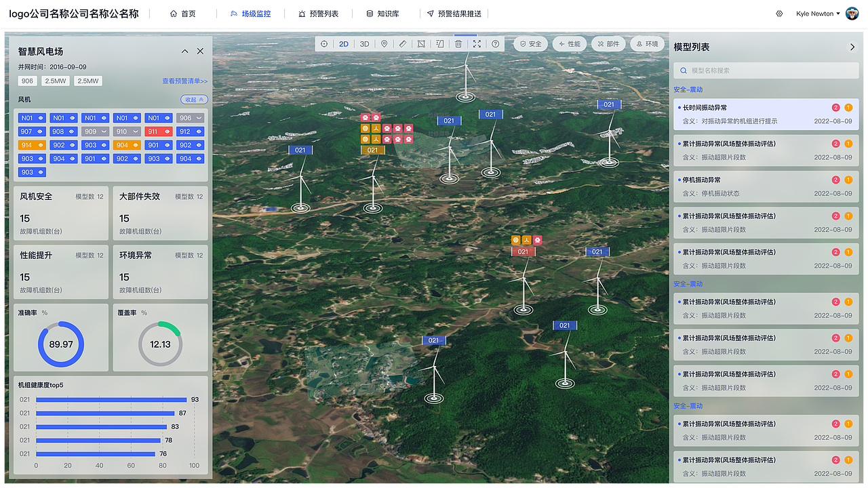Go to the 首页 tab

[183, 14]
